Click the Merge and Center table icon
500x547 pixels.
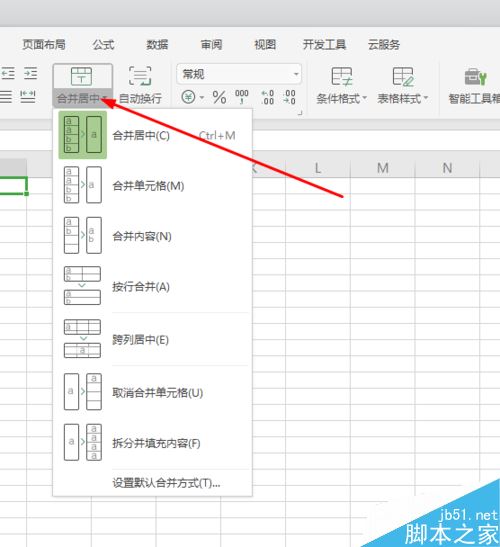[82, 76]
